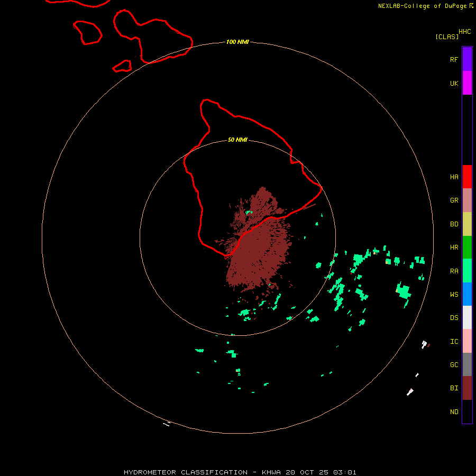The width and height of the screenshot is (476, 476).
Task: Click the HA legend label
Action: click(x=454, y=177)
